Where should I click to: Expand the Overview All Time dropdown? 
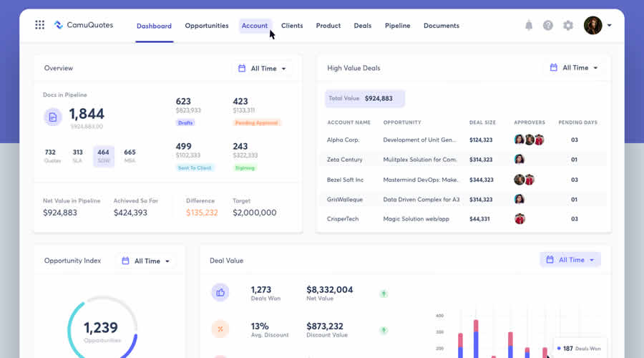click(x=263, y=69)
